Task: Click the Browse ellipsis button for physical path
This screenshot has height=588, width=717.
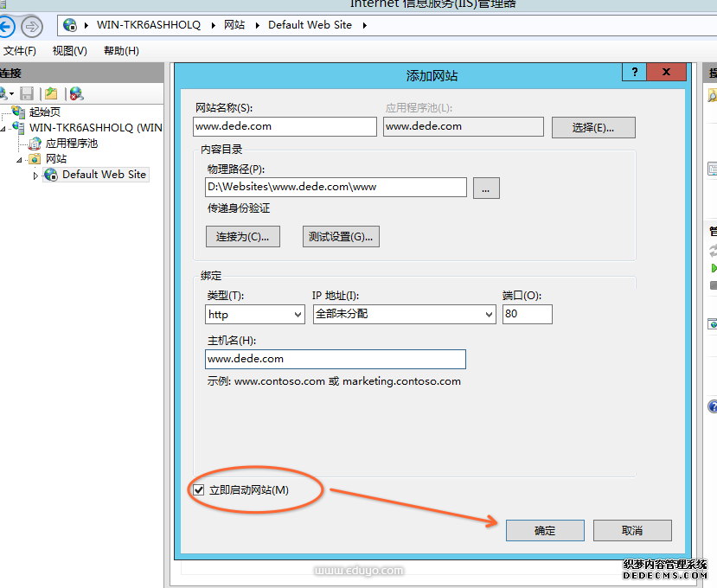Action: (x=486, y=187)
